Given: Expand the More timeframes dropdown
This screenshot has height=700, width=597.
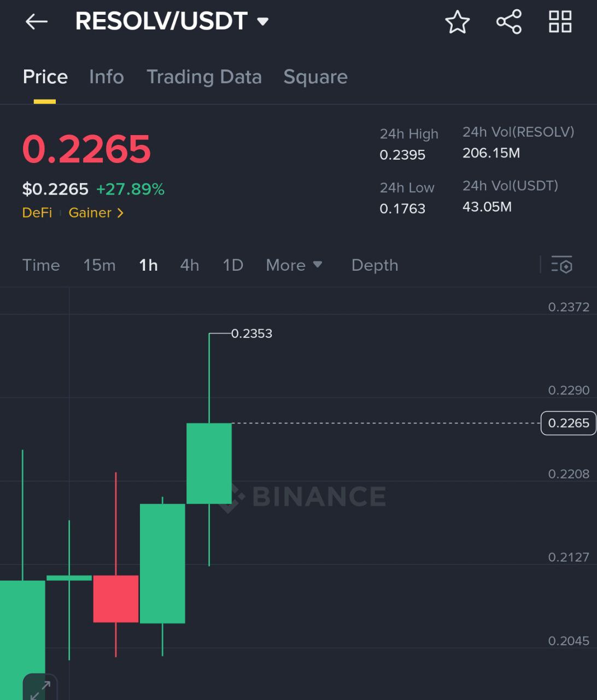Looking at the screenshot, I should (x=294, y=265).
